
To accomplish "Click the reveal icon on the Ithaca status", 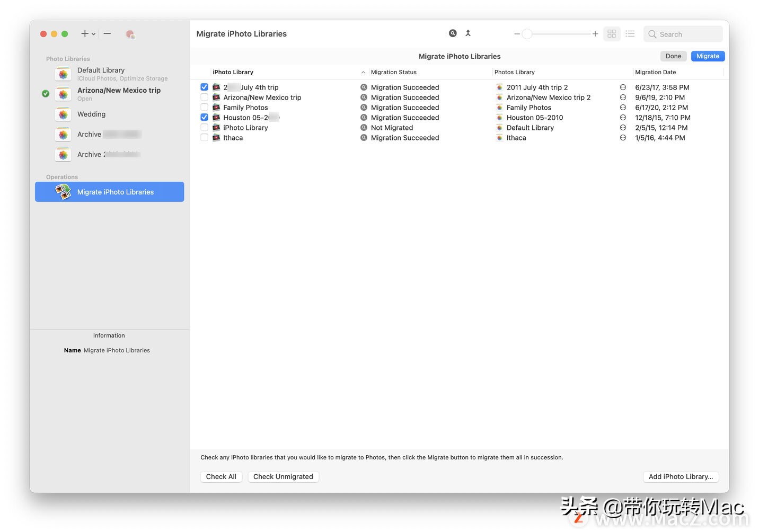I will pos(364,137).
